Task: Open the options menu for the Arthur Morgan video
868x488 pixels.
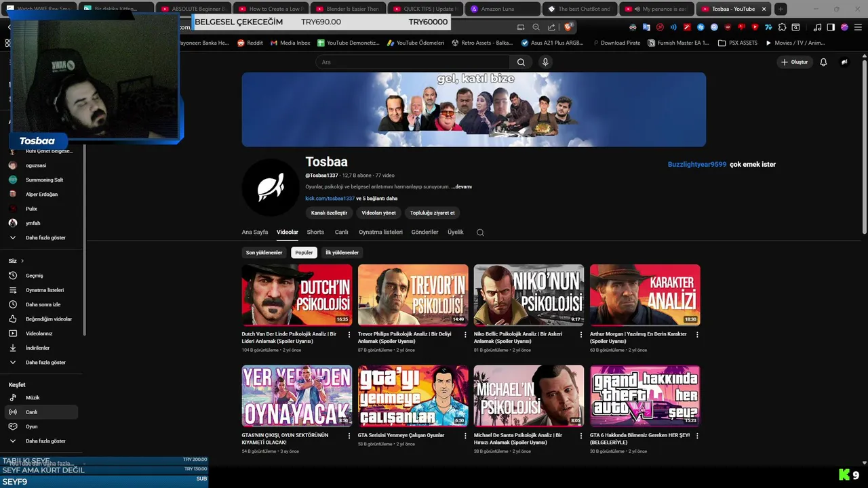Action: [x=697, y=335]
